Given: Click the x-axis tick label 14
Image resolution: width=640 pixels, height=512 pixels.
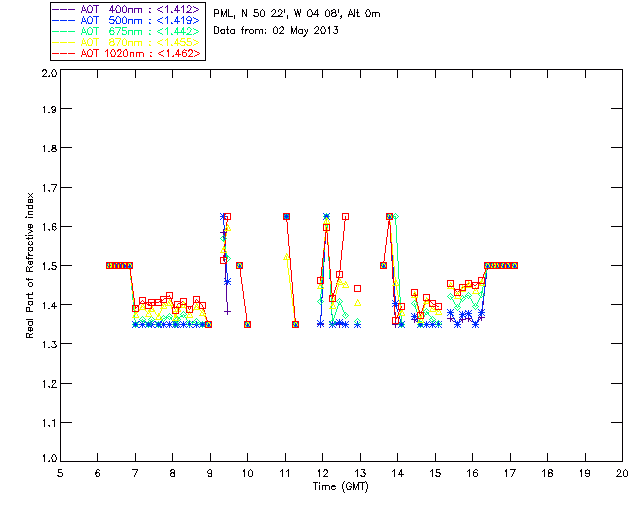Looking at the screenshot, I should pos(398,473).
